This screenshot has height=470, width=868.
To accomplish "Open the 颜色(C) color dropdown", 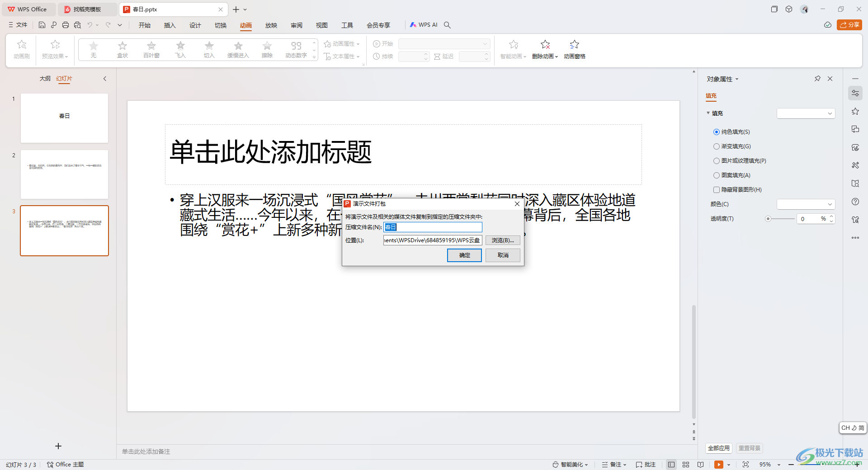I will 806,204.
